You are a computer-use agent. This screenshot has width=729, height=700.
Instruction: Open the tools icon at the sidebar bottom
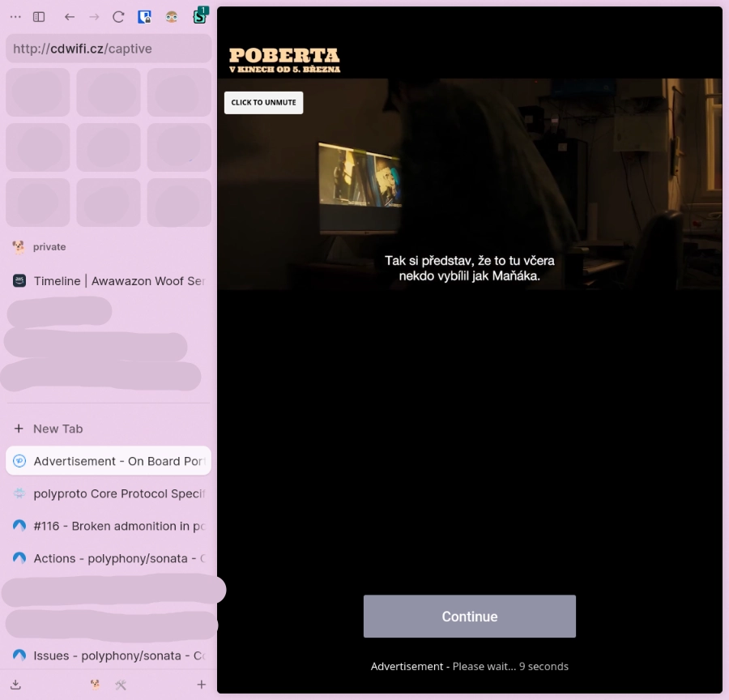click(121, 685)
